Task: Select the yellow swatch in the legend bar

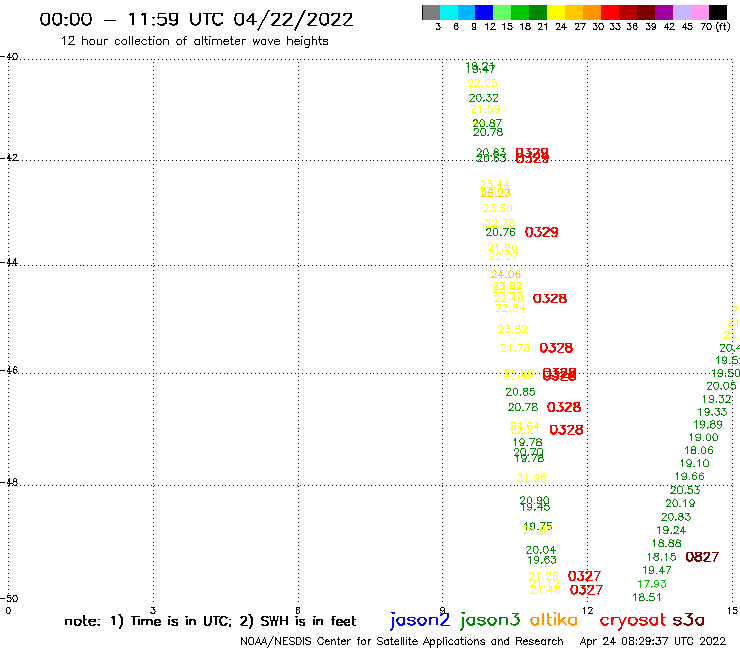Action: (x=556, y=12)
